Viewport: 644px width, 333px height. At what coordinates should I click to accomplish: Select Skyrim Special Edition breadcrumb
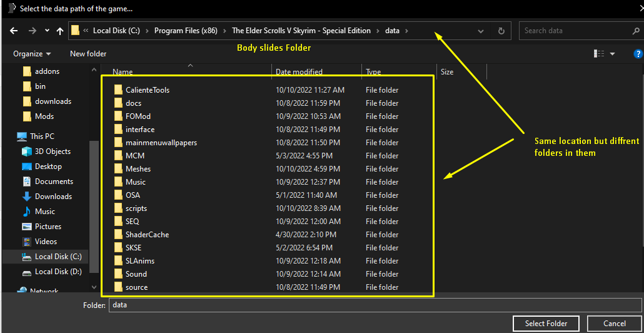pos(301,31)
